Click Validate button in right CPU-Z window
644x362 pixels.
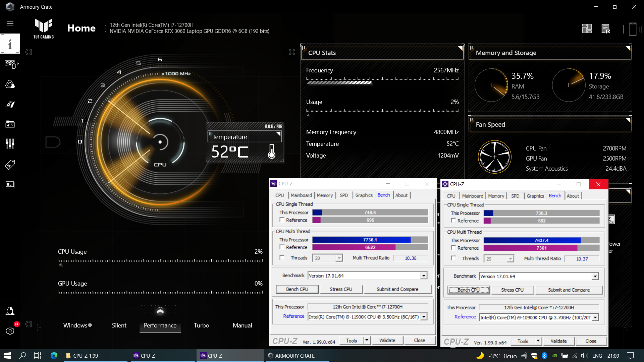tap(558, 341)
